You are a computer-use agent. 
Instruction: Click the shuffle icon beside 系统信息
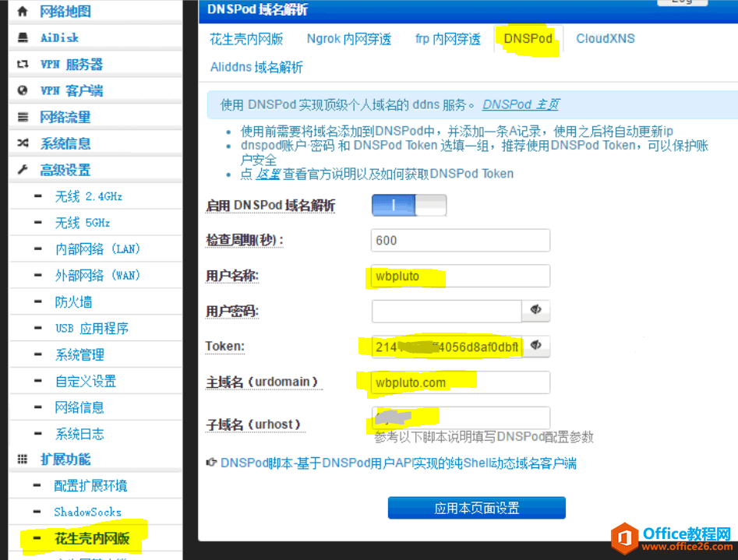coord(23,143)
